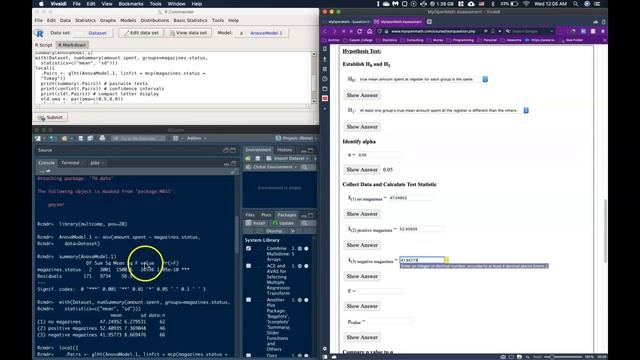Click the R logo icon in R Commander

[39, 33]
